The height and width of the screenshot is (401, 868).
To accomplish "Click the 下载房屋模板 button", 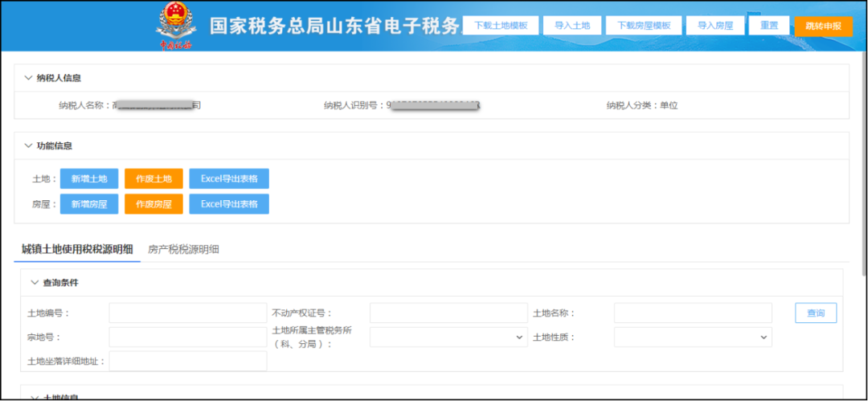I will 644,26.
